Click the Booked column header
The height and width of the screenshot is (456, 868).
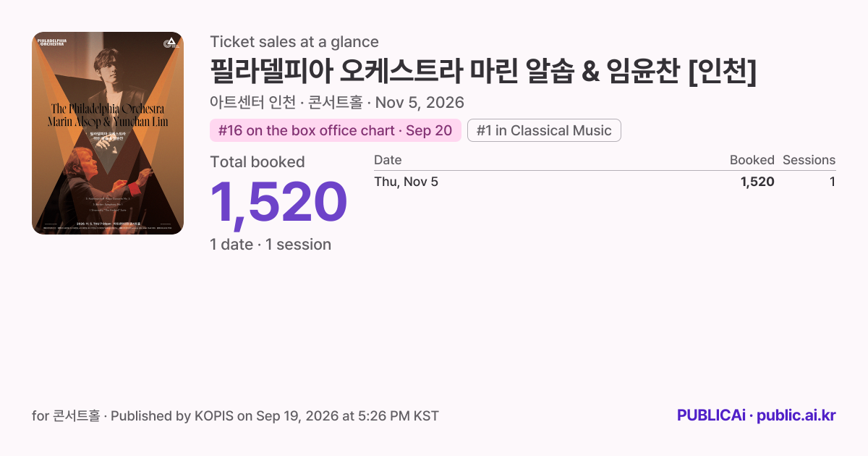[752, 160]
